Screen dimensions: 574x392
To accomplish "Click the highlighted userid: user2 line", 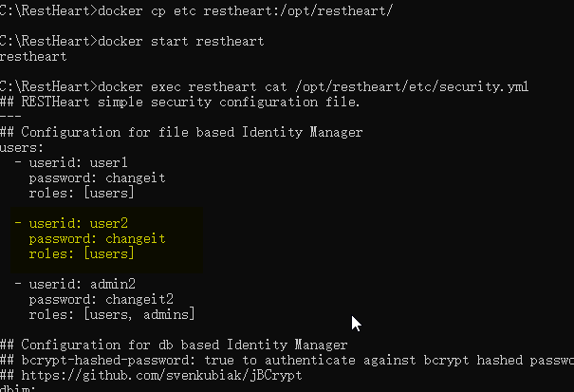I will (71, 223).
